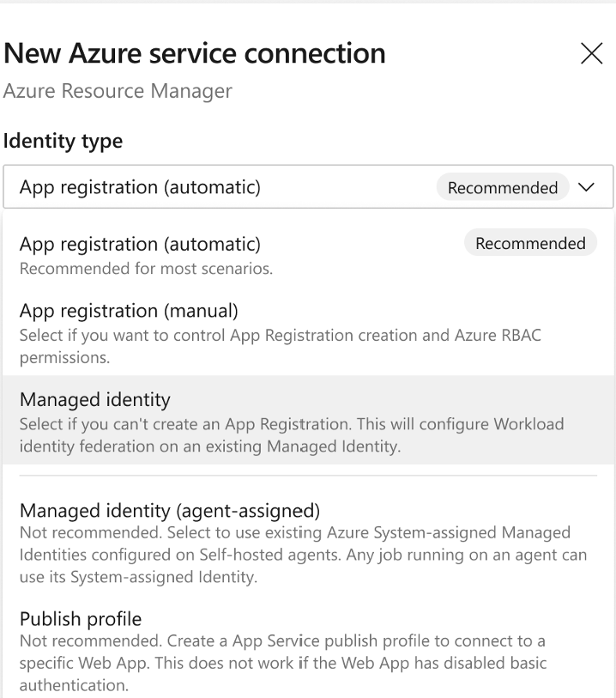Click the New Azure service connection title
This screenshot has width=616, height=698.
pyautogui.click(x=196, y=53)
